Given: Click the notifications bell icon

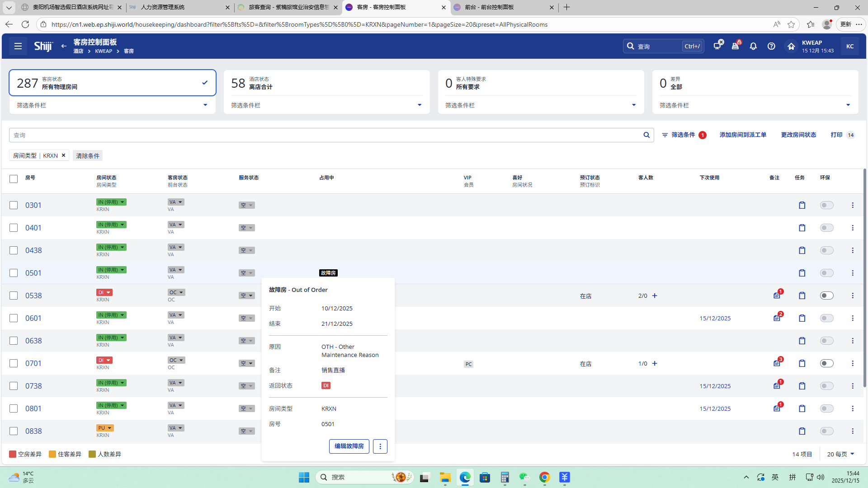Looking at the screenshot, I should (x=753, y=46).
